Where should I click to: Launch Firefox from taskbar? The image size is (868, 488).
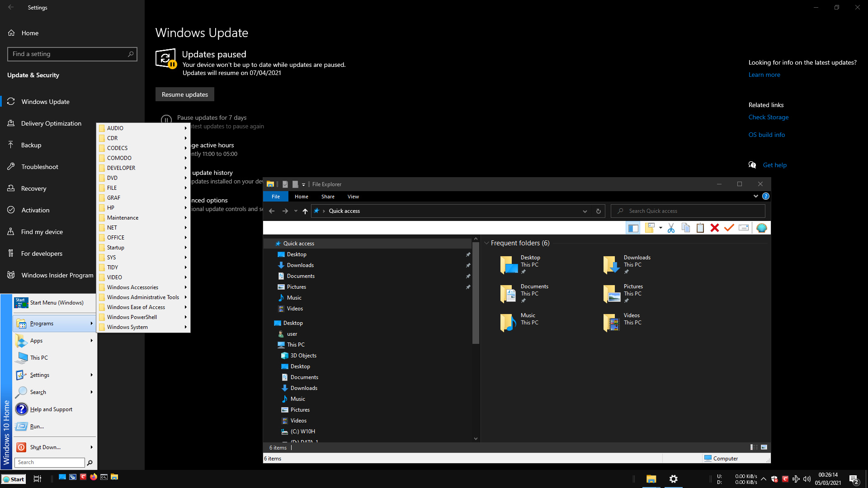click(x=94, y=477)
